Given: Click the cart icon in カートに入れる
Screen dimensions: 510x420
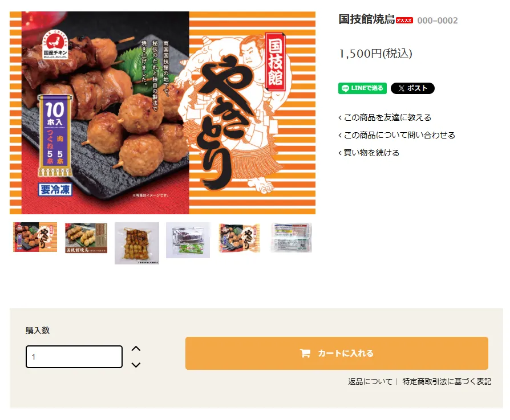Looking at the screenshot, I should (305, 353).
